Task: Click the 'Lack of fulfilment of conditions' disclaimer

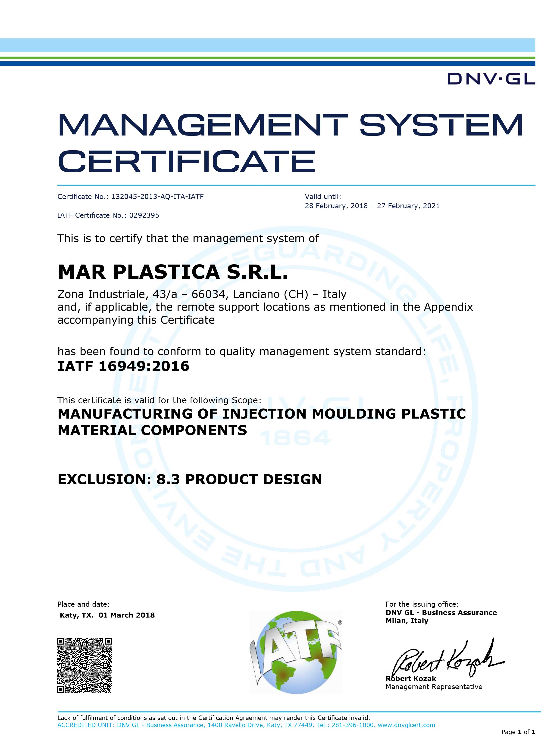Action: (x=214, y=718)
